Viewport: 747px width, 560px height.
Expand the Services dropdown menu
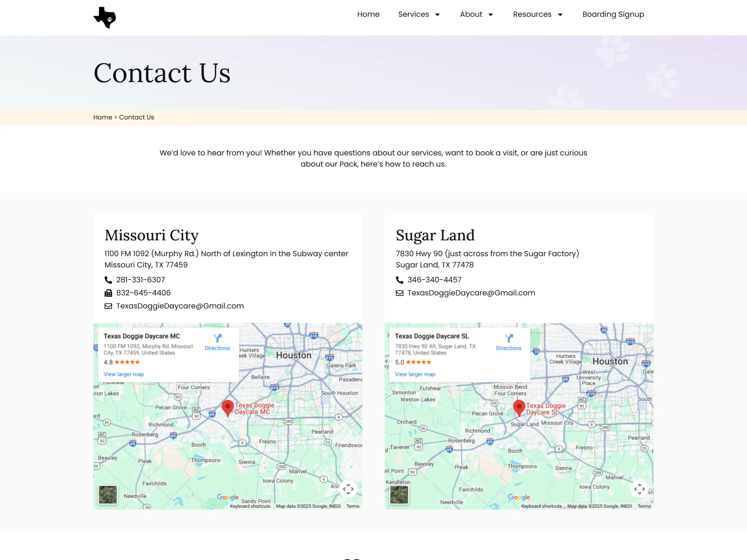coord(419,14)
